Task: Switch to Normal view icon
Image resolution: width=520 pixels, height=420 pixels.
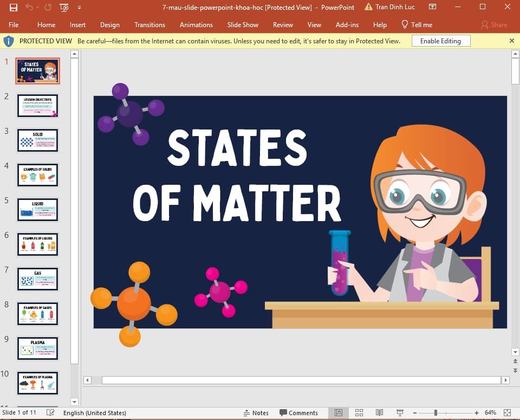Action: pos(338,413)
